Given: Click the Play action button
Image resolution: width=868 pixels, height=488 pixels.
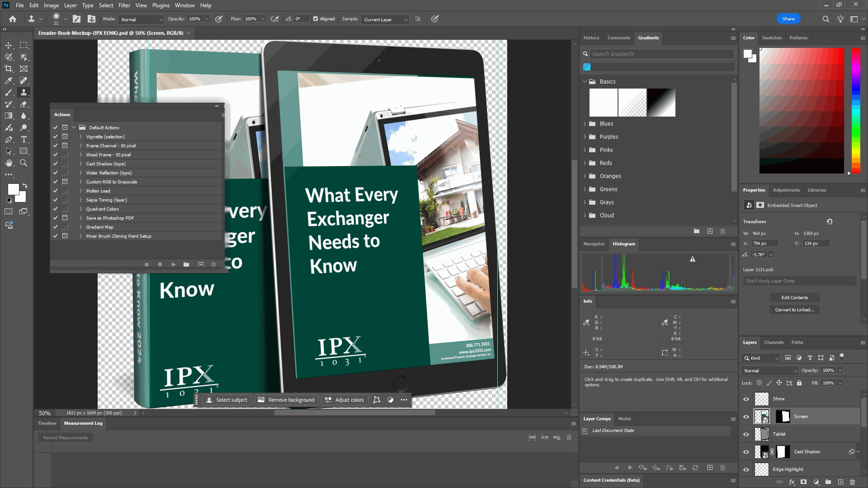Looking at the screenshot, I should pyautogui.click(x=173, y=264).
